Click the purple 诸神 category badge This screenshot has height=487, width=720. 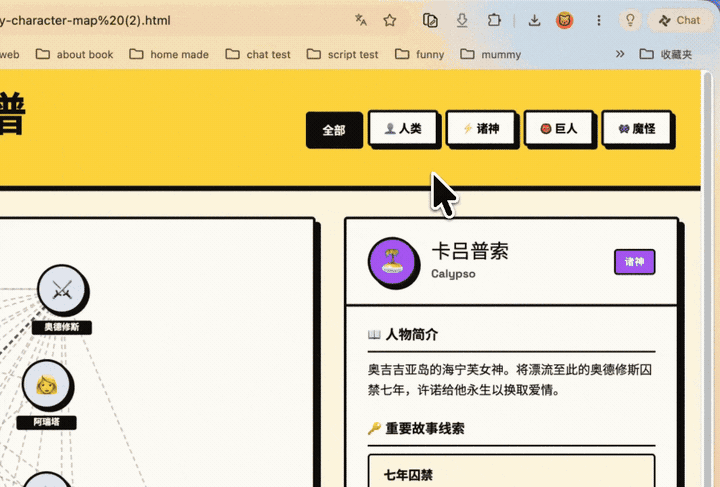tap(635, 262)
